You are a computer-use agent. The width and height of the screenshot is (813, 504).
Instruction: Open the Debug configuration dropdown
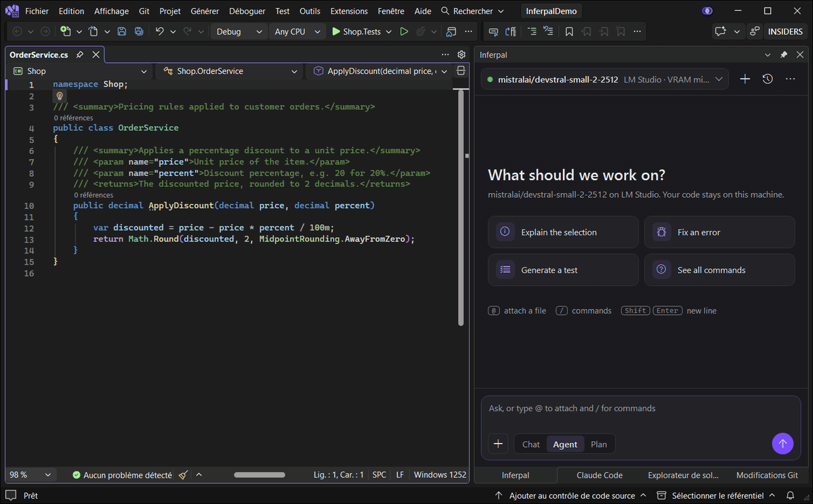pyautogui.click(x=239, y=31)
